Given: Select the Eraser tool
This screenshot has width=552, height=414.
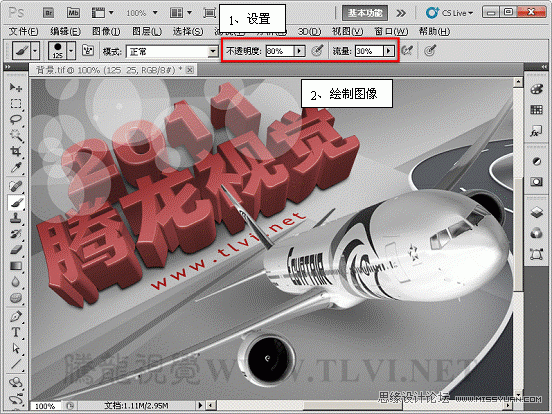Looking at the screenshot, I should coord(16,250).
